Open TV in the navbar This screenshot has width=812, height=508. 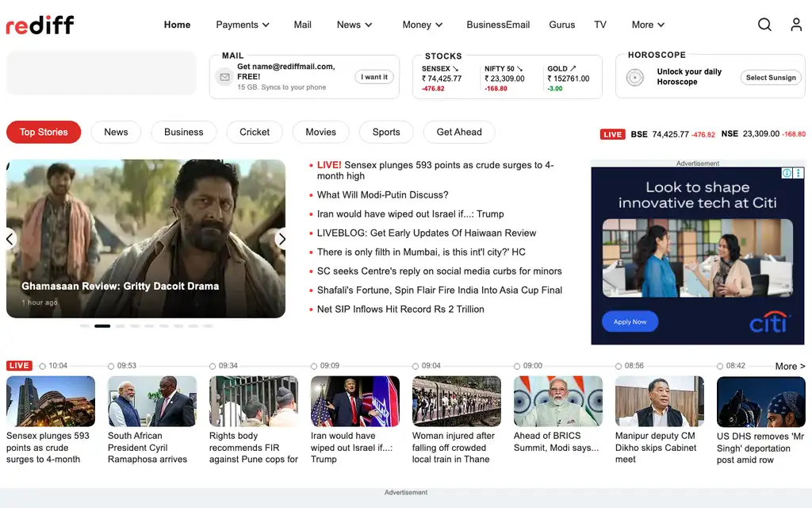[x=600, y=25]
